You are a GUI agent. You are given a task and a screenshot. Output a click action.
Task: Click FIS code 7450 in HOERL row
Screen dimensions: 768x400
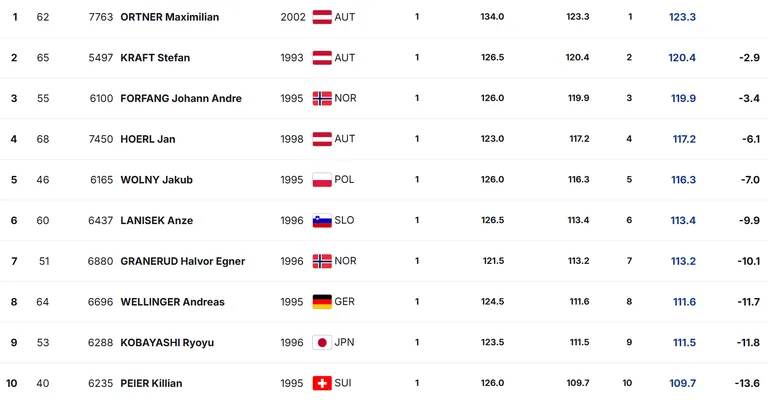coord(101,139)
